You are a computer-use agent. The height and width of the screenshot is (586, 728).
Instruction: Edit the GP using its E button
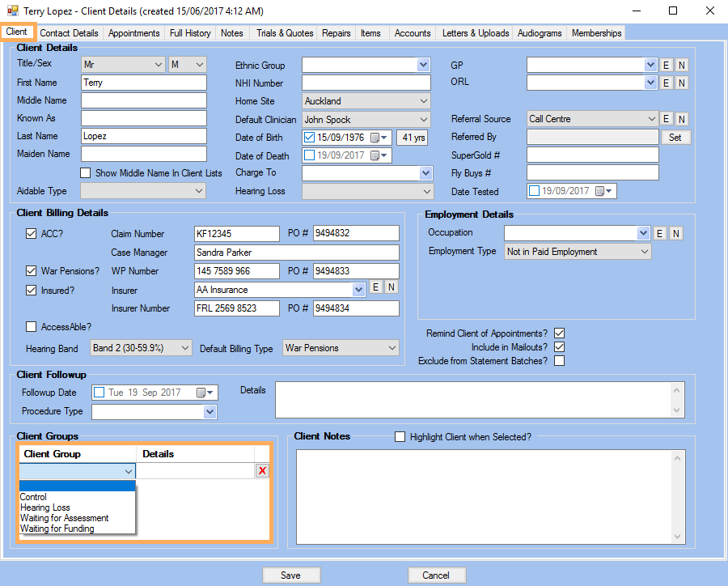click(667, 65)
